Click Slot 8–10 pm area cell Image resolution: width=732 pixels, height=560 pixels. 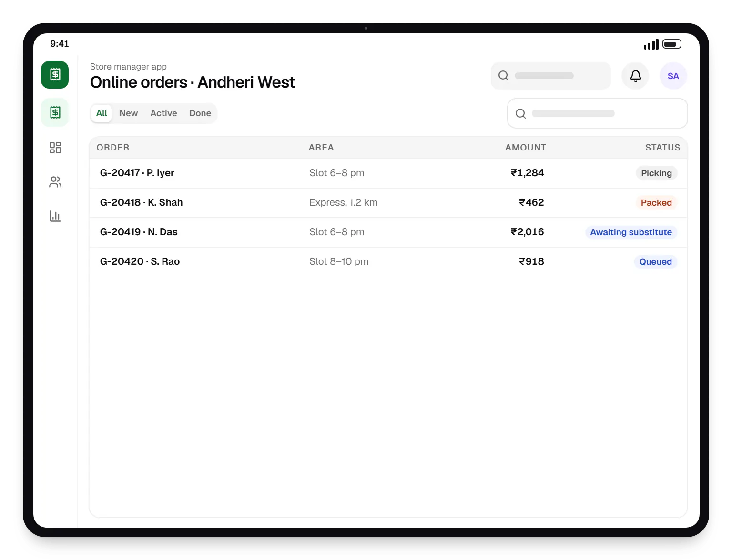pyautogui.click(x=339, y=261)
